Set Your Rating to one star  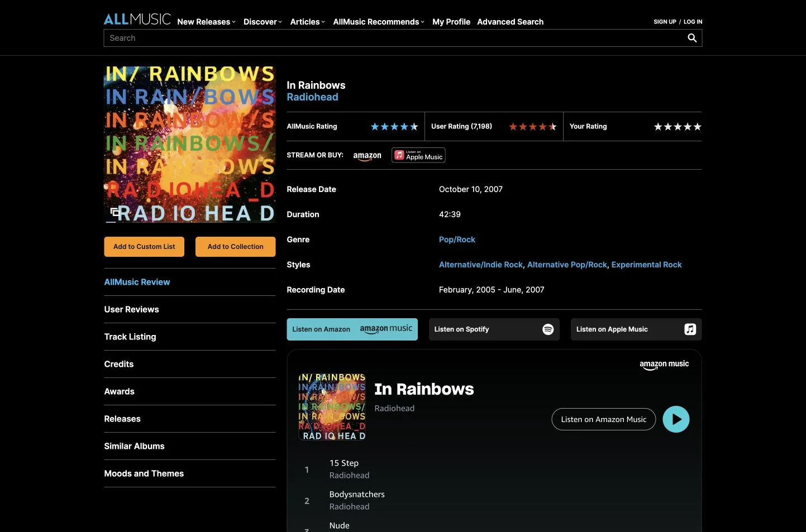click(x=658, y=127)
